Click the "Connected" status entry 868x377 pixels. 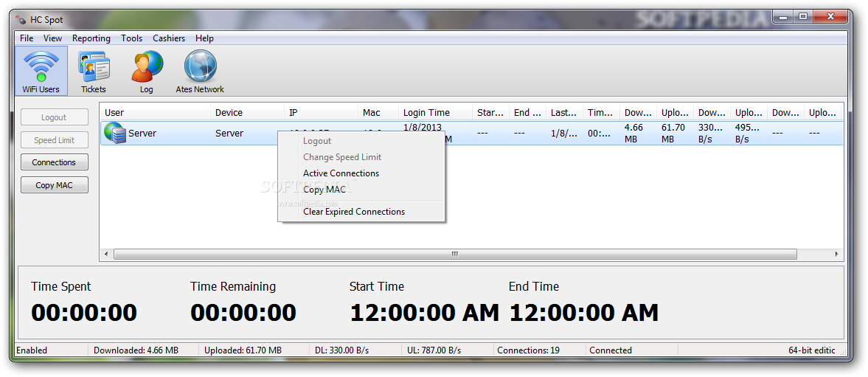click(x=611, y=350)
